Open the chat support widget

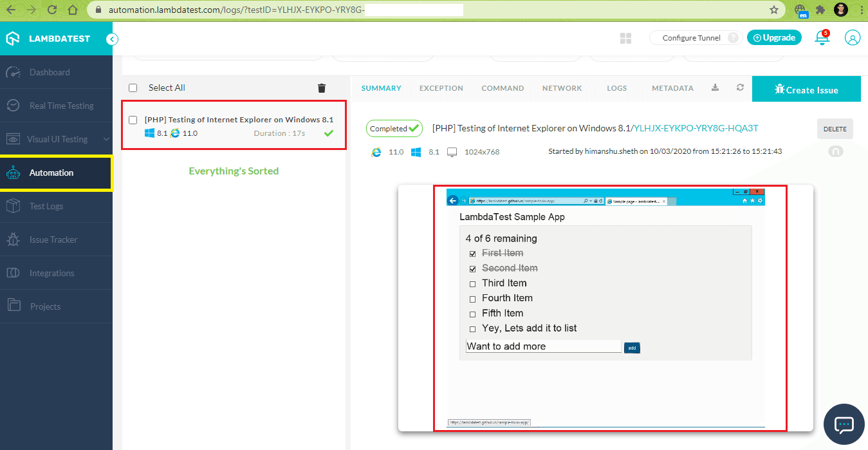(844, 424)
